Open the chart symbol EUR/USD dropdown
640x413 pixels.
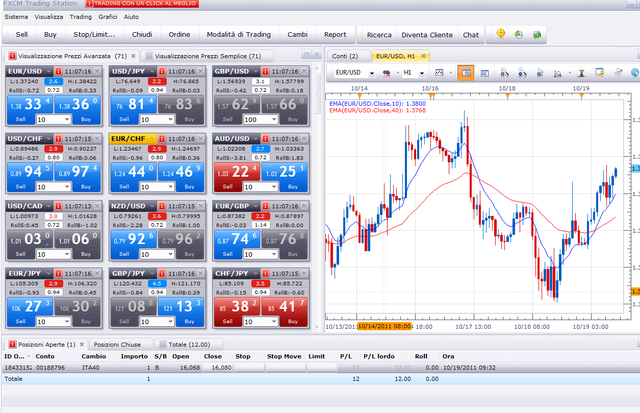372,73
